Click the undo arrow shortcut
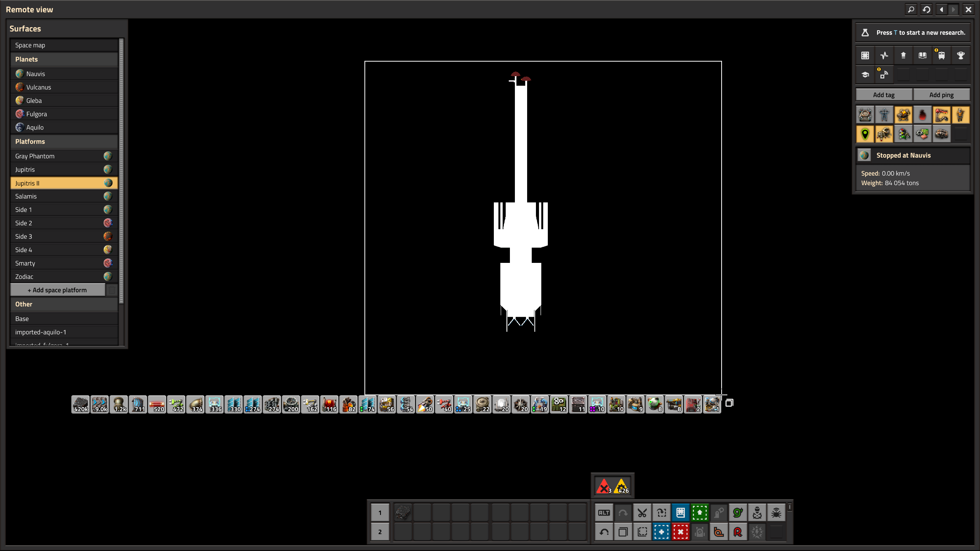This screenshot has height=551, width=980. [x=604, y=532]
